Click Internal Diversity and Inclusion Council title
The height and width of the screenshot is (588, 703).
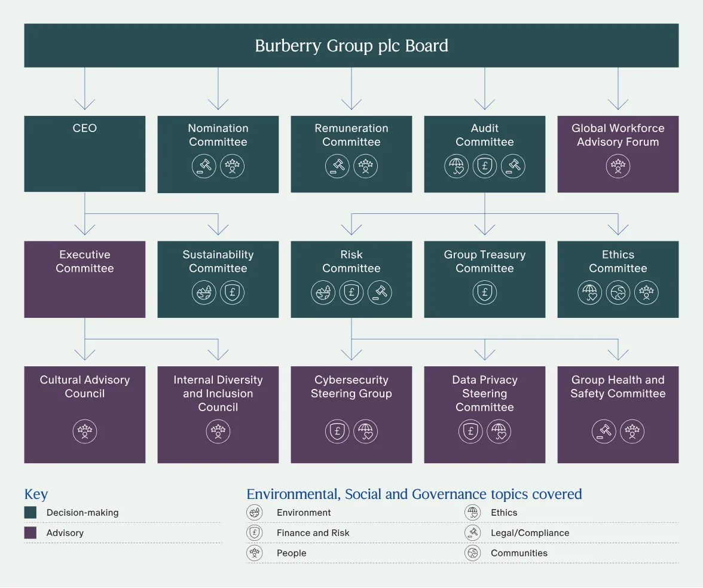point(218,393)
